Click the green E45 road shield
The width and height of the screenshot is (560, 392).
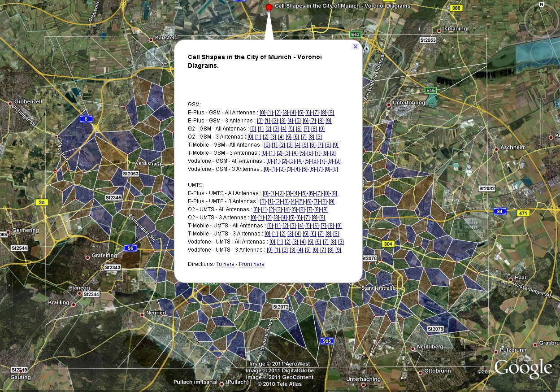pos(431,90)
